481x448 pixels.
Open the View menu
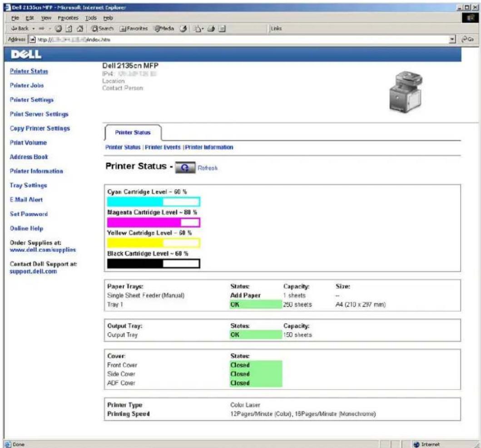click(x=46, y=18)
